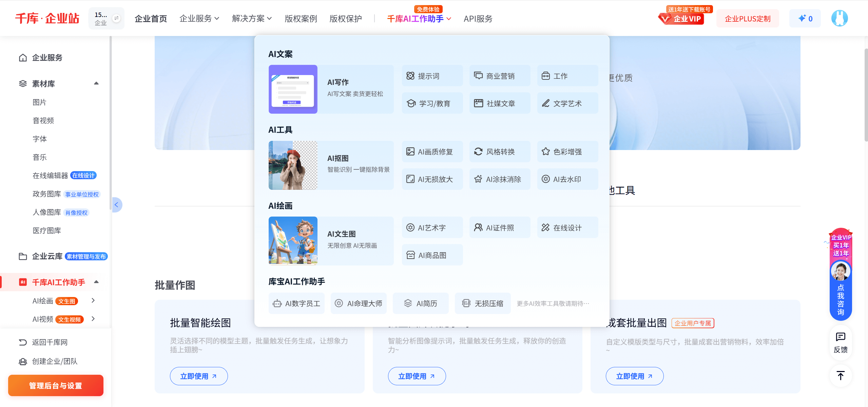The width and height of the screenshot is (868, 407).
Task: Select the 风格转换 tool
Action: pyautogui.click(x=499, y=152)
